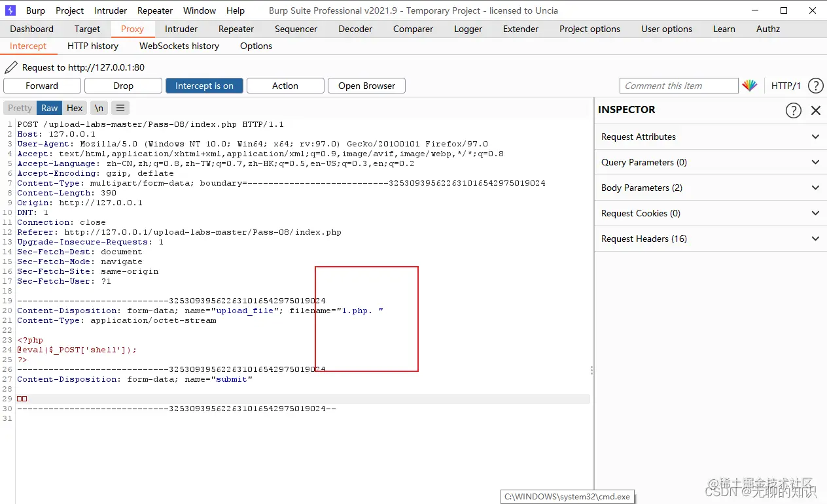Open the HTTP history sub-tab

(x=93, y=46)
